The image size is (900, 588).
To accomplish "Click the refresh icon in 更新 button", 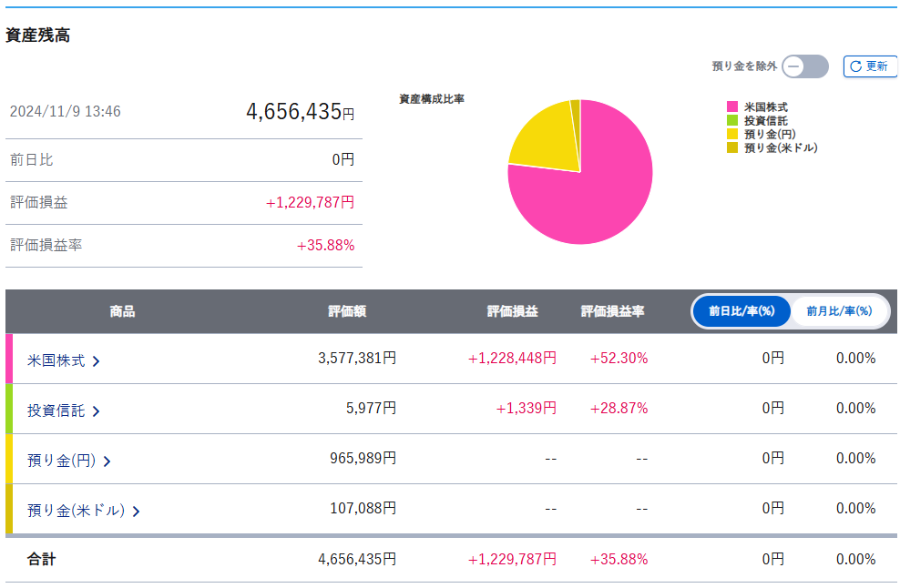I will point(855,66).
